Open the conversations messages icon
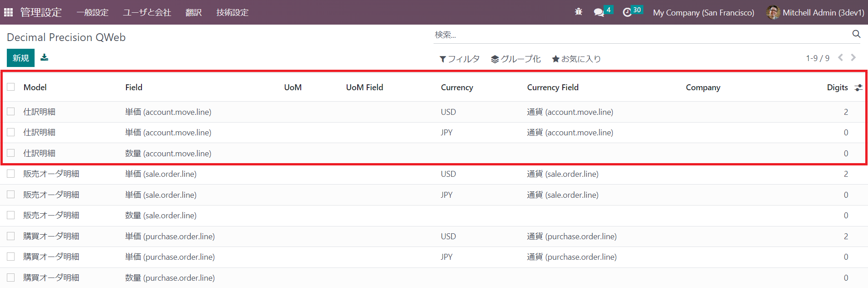The image size is (868, 288). click(x=599, y=12)
